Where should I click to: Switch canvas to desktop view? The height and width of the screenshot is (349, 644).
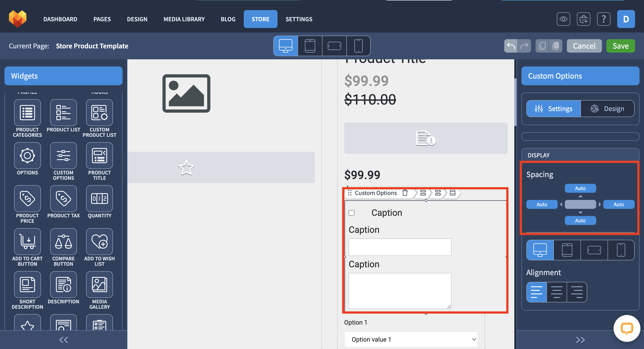point(286,46)
